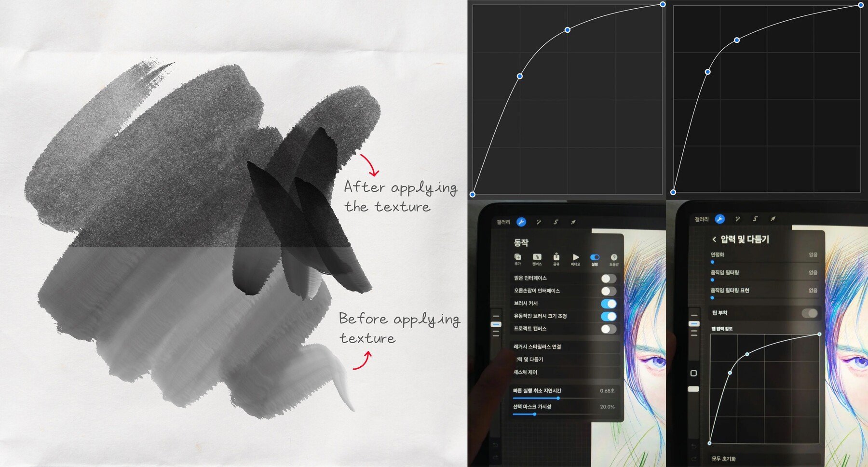Tap the 공유 (Share) icon
The height and width of the screenshot is (467, 868).
556,257
